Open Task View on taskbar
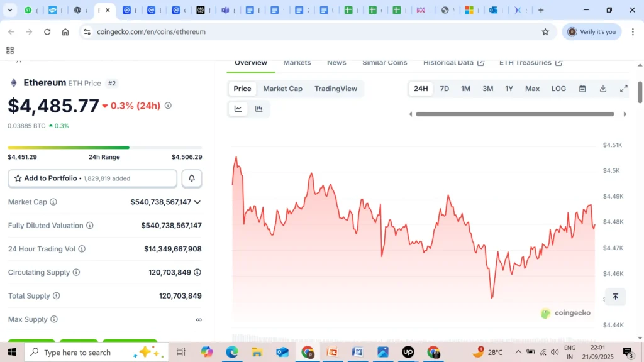Screen dimensions: 644x362 tap(180, 352)
